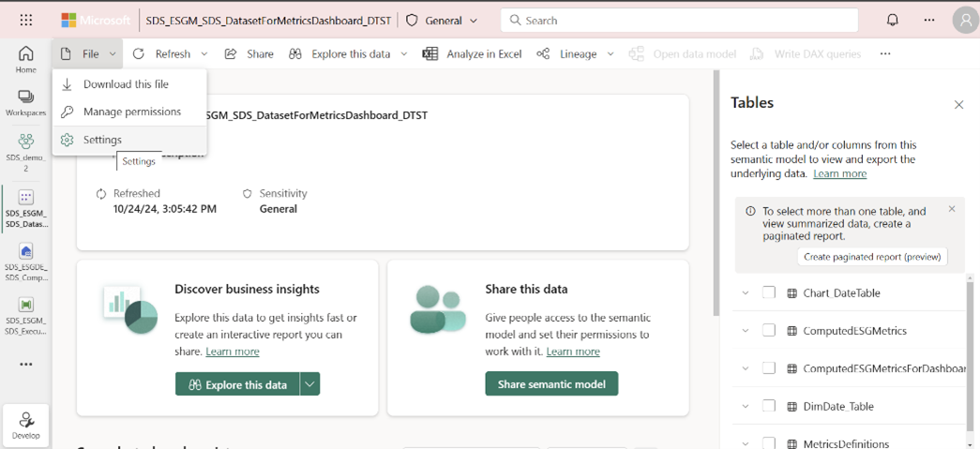Expand the DimDate_Table table
This screenshot has height=449, width=980.
click(x=745, y=406)
